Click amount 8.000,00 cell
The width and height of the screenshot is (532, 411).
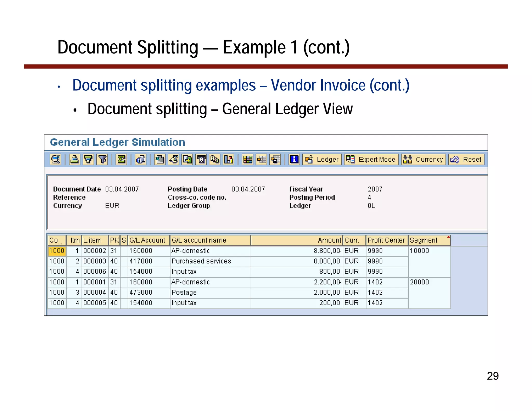(x=297, y=261)
